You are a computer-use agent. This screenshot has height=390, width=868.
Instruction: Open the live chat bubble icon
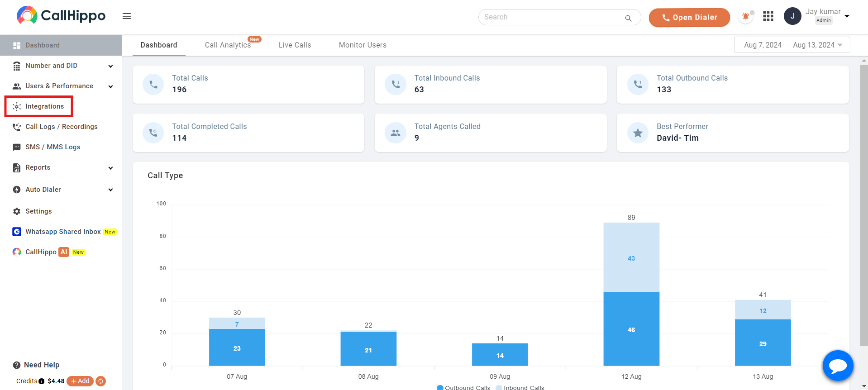pyautogui.click(x=838, y=366)
